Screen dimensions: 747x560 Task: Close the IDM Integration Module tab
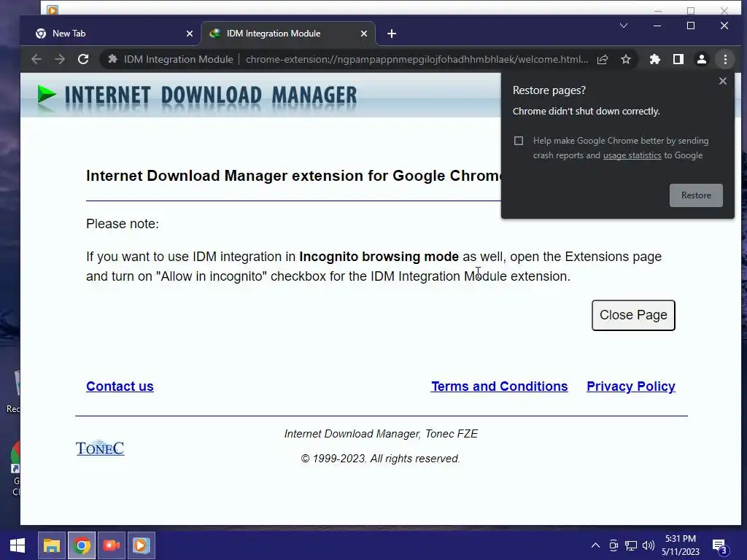coord(363,34)
